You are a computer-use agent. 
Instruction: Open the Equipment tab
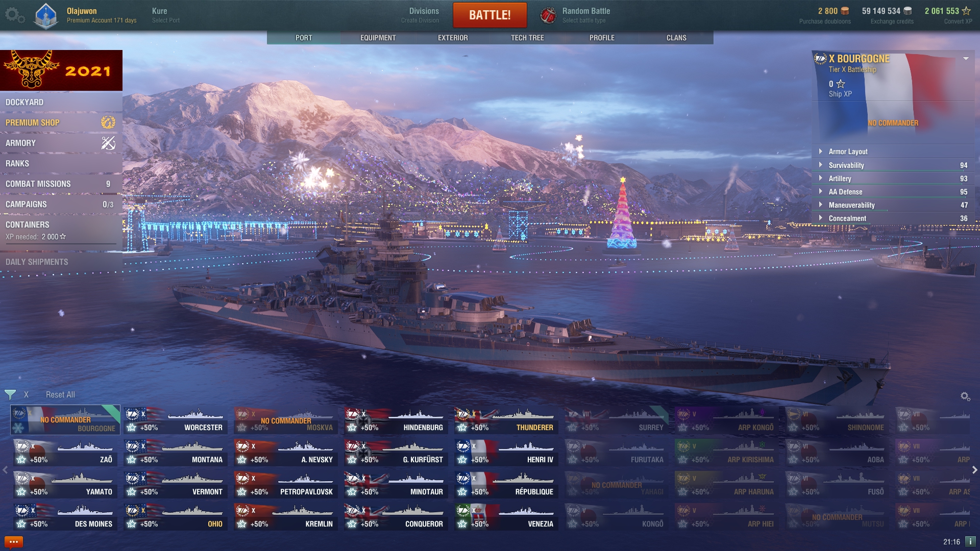(378, 38)
